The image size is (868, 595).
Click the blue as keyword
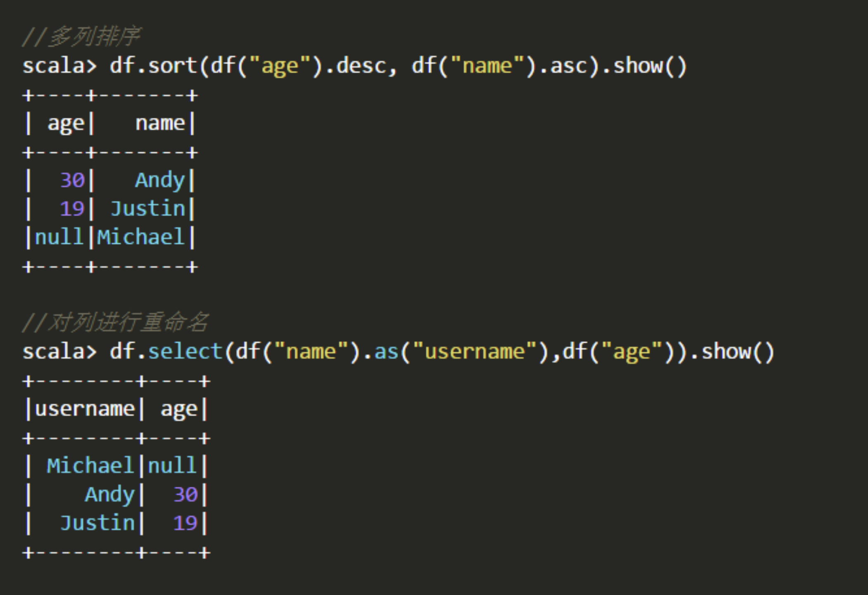(x=386, y=352)
